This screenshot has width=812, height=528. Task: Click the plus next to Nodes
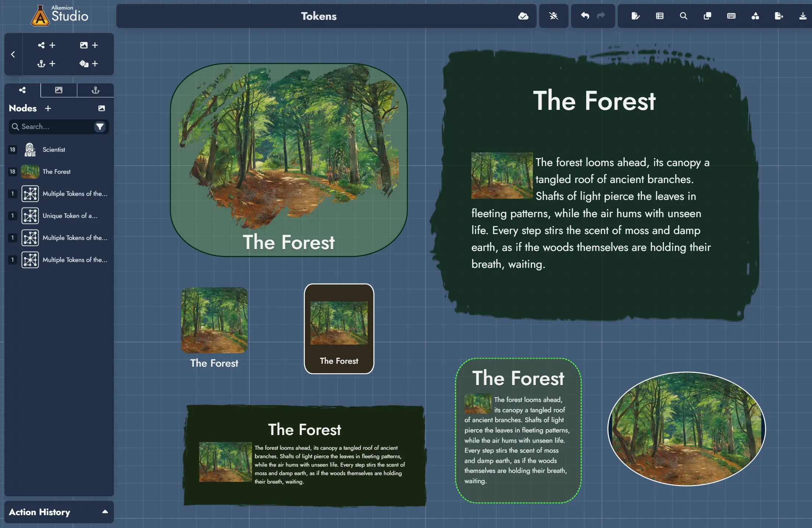[x=48, y=108]
